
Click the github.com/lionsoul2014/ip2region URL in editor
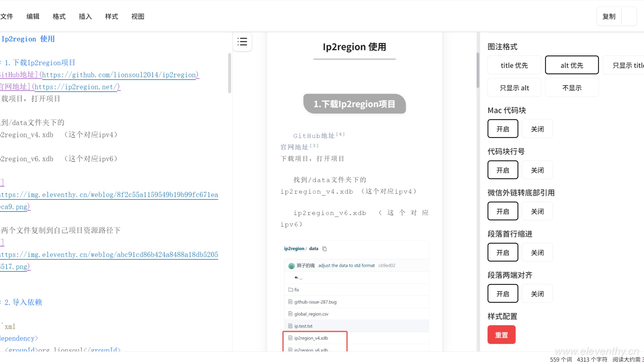point(119,75)
